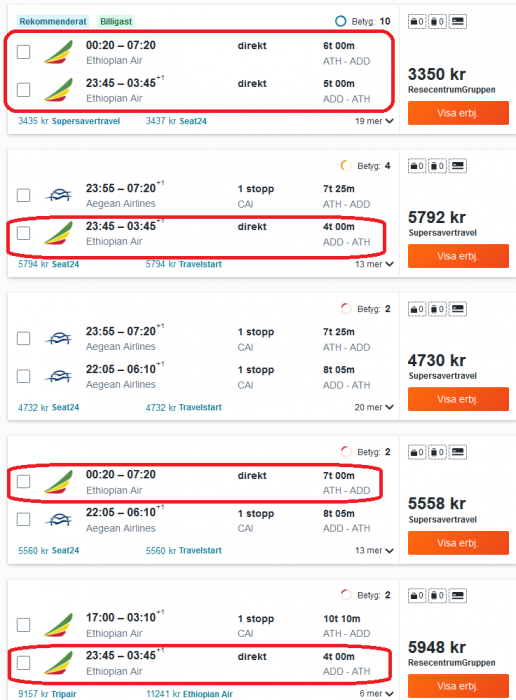
Task: Click the Betyg 10 rating circle icon
Action: [x=340, y=21]
